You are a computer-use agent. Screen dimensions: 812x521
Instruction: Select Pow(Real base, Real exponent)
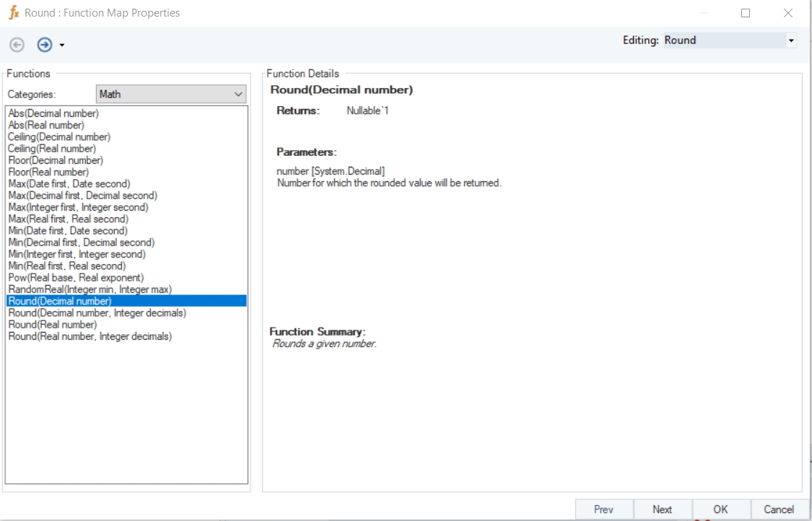click(x=76, y=278)
